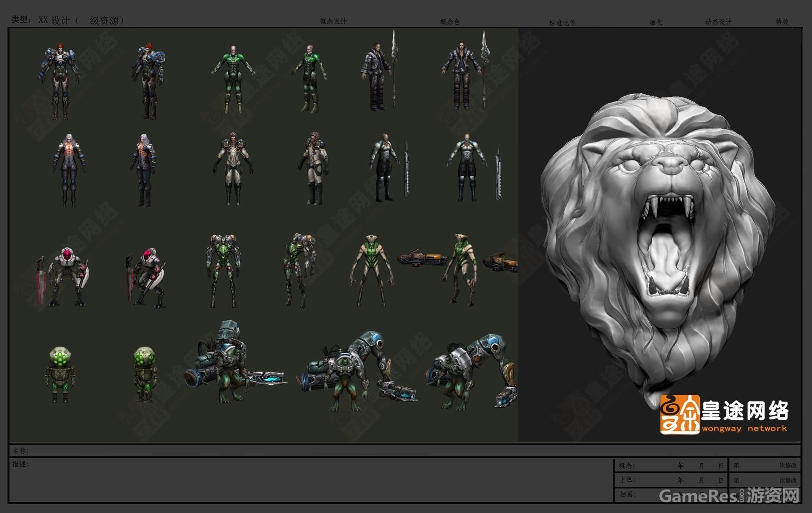Choose the skeletal green cyborg front view
Viewport: 812px width, 513px height.
[x=223, y=271]
